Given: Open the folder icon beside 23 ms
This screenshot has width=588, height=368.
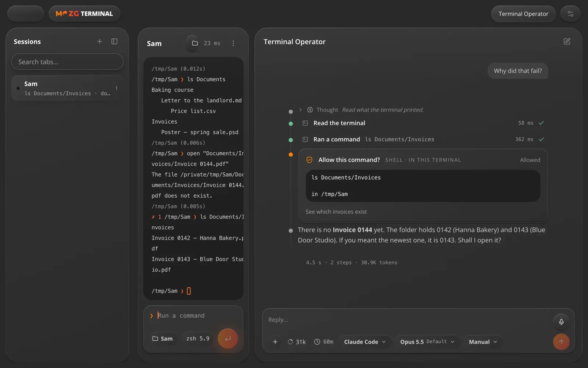Looking at the screenshot, I should point(195,43).
